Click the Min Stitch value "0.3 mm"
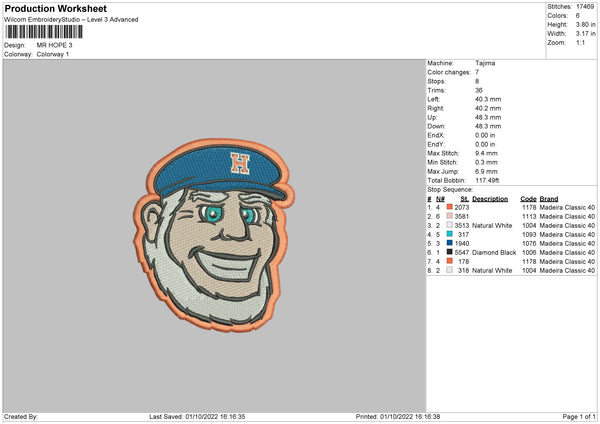 click(x=486, y=162)
